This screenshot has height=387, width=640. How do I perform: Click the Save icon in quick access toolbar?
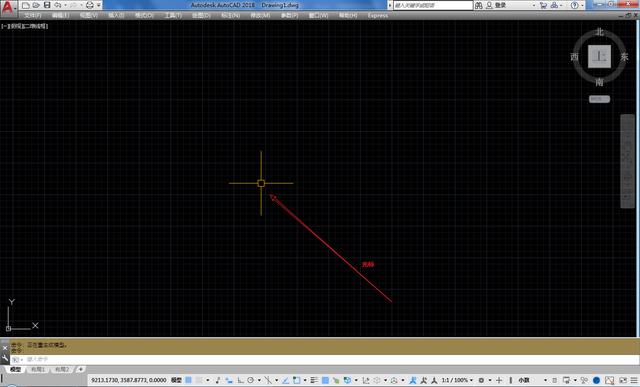pyautogui.click(x=47, y=5)
